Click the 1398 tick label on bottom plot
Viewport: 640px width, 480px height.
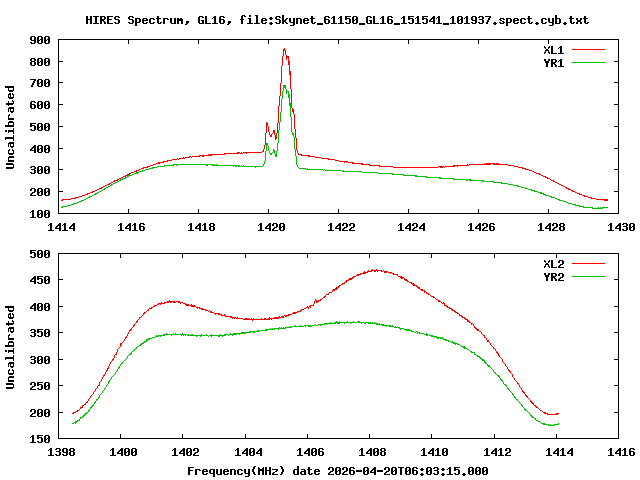tap(61, 452)
